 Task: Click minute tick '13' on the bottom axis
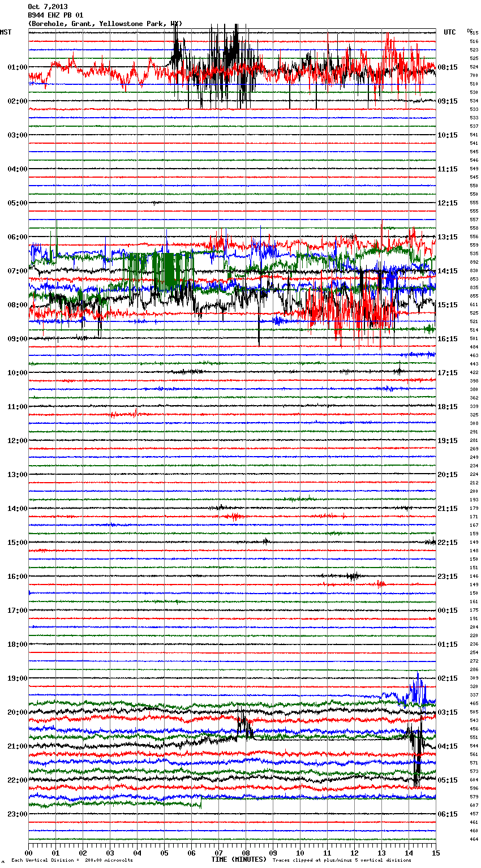click(381, 853)
